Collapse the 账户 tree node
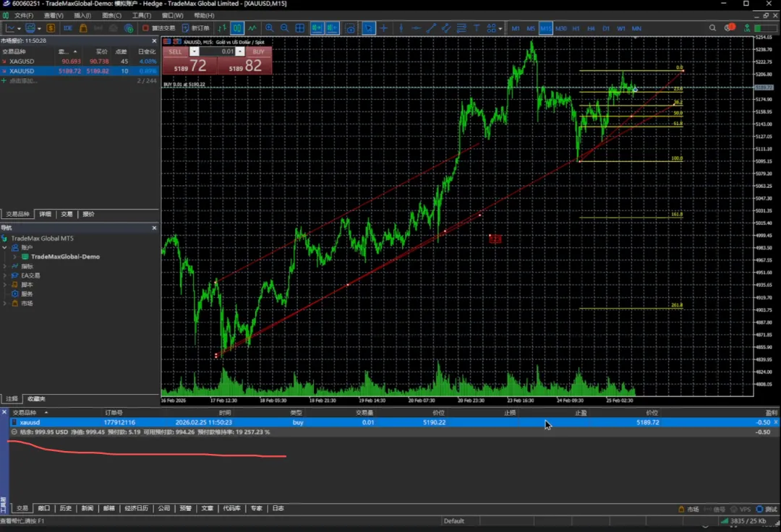 5,247
